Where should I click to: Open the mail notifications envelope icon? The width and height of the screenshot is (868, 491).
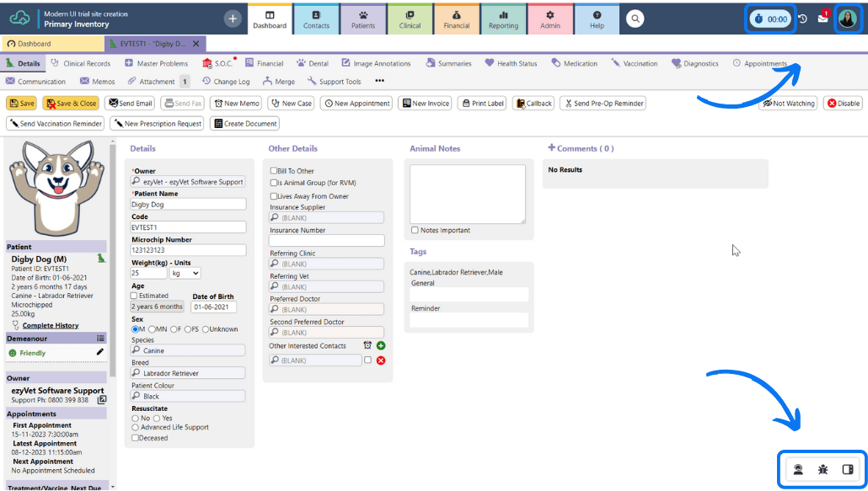[x=822, y=19]
